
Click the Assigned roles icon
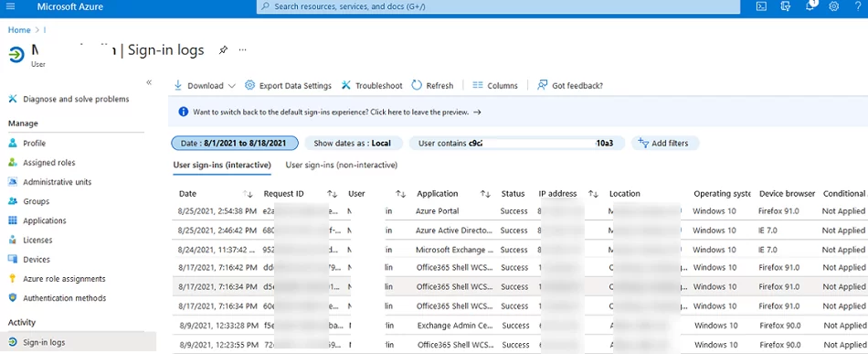tap(13, 162)
